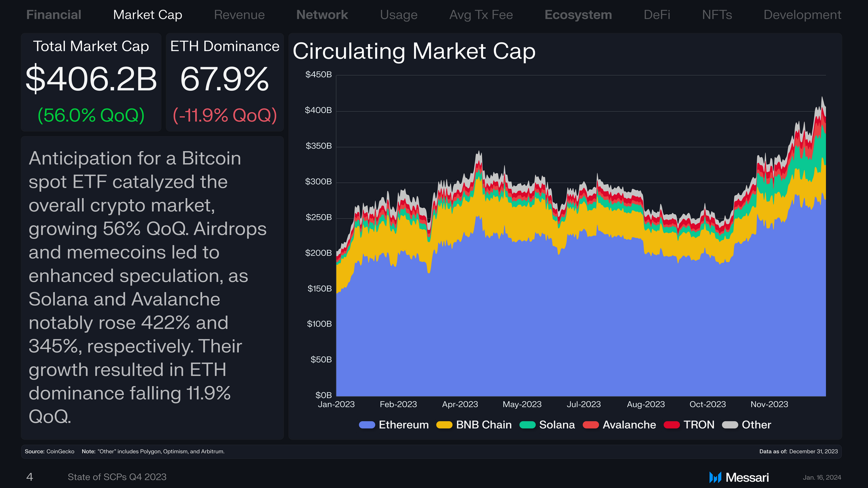
Task: Click the TRON legend label
Action: 699,425
